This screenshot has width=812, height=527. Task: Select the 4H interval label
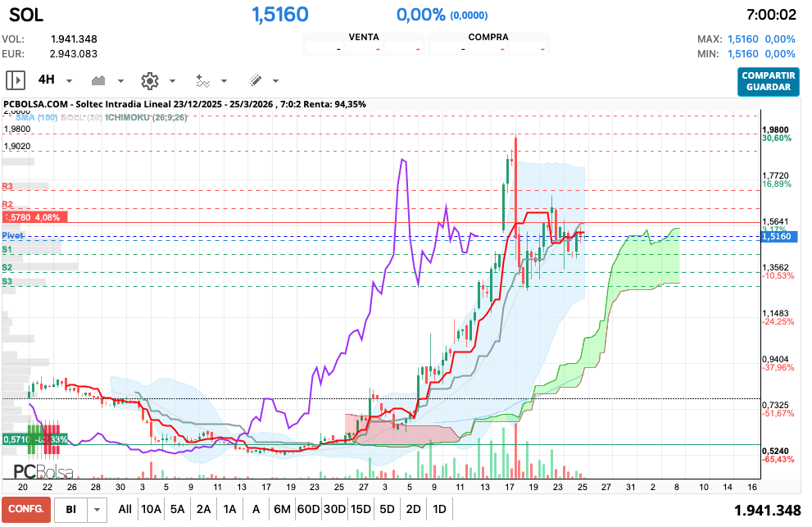click(46, 80)
